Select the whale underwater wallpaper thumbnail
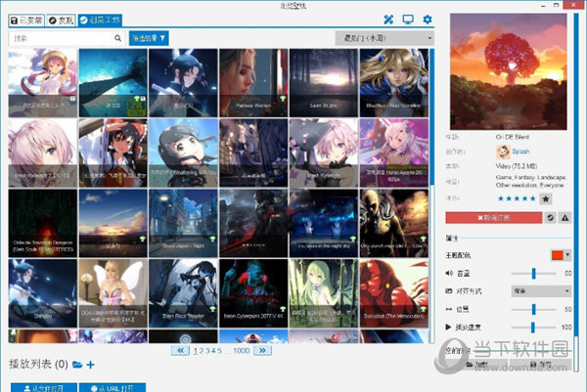 pos(113,83)
